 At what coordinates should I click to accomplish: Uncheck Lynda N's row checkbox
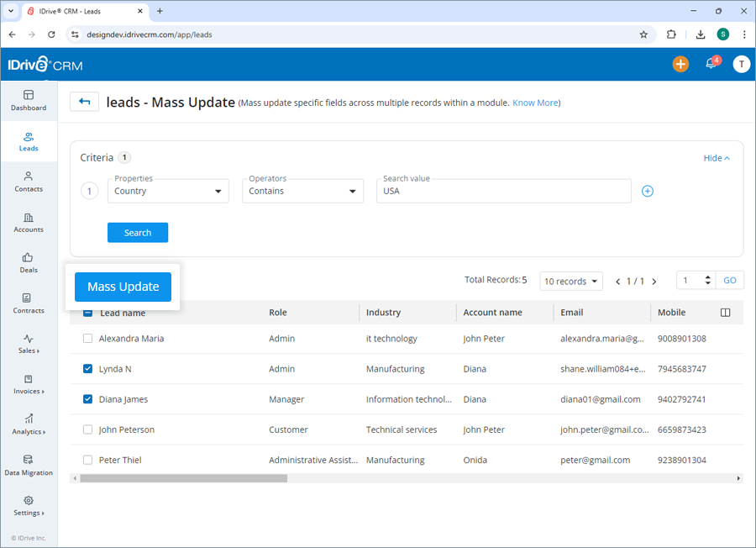[x=87, y=368]
